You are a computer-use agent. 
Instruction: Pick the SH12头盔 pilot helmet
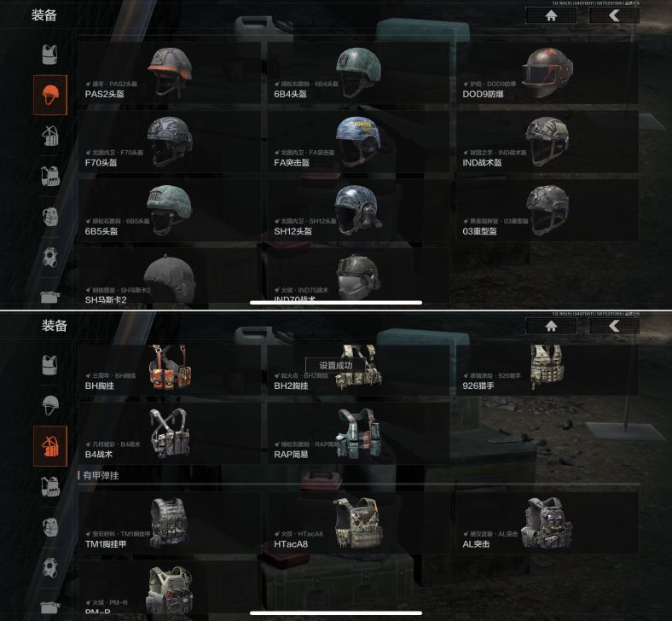(x=359, y=211)
